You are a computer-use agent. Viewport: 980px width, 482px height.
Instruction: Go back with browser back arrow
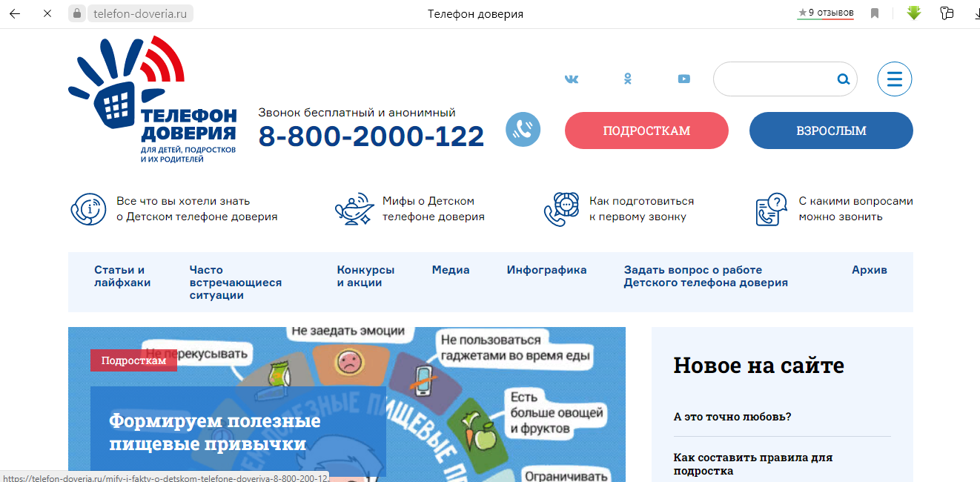15,14
